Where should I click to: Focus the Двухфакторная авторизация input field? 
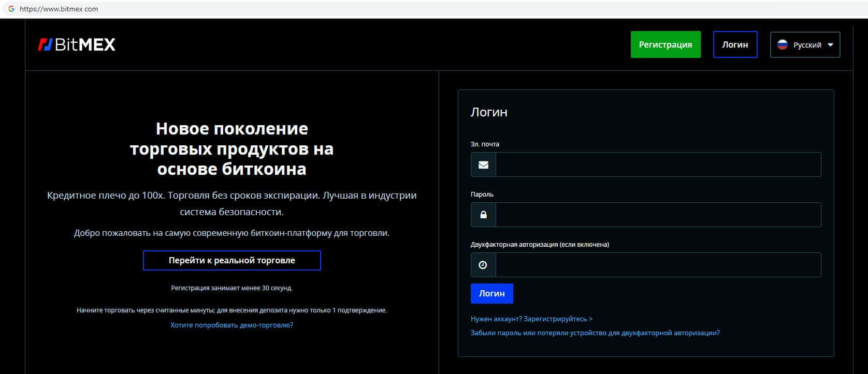click(x=658, y=265)
